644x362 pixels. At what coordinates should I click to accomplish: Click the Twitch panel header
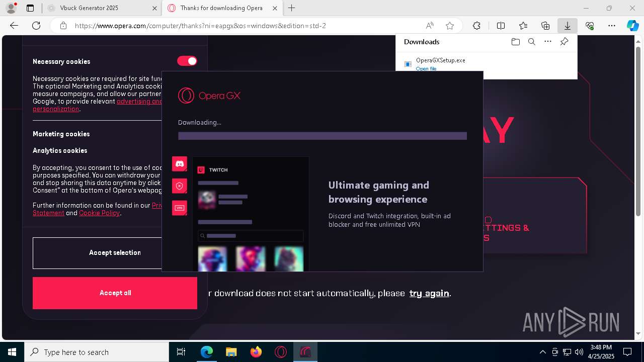point(213,170)
